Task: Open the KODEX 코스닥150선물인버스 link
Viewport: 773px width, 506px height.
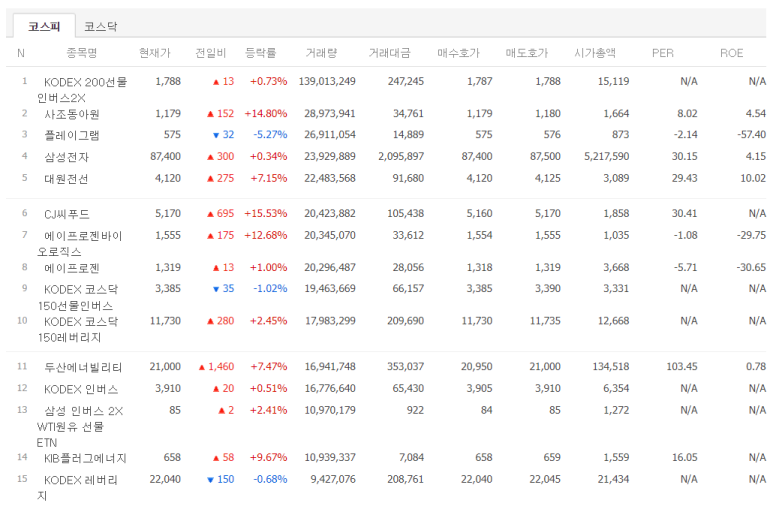Action: (78, 297)
